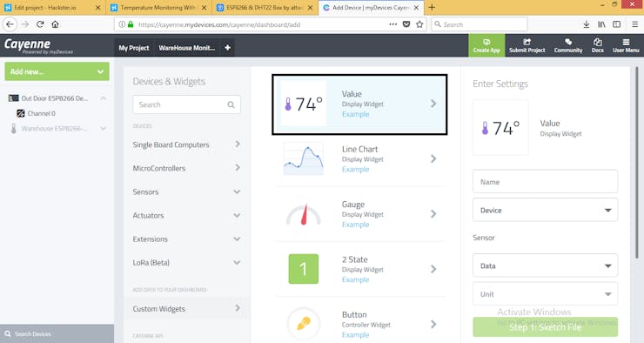Open the Library icon in Firefox toolbar

pyautogui.click(x=601, y=24)
